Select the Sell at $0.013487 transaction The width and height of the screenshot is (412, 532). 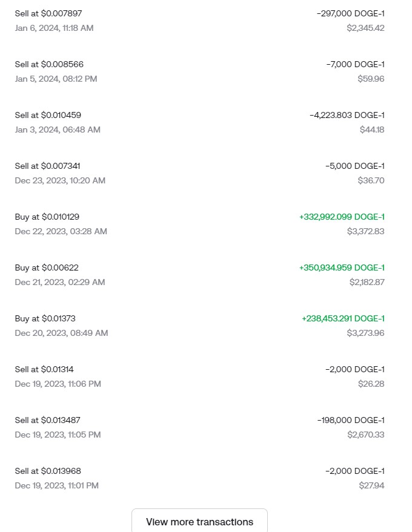click(47, 420)
